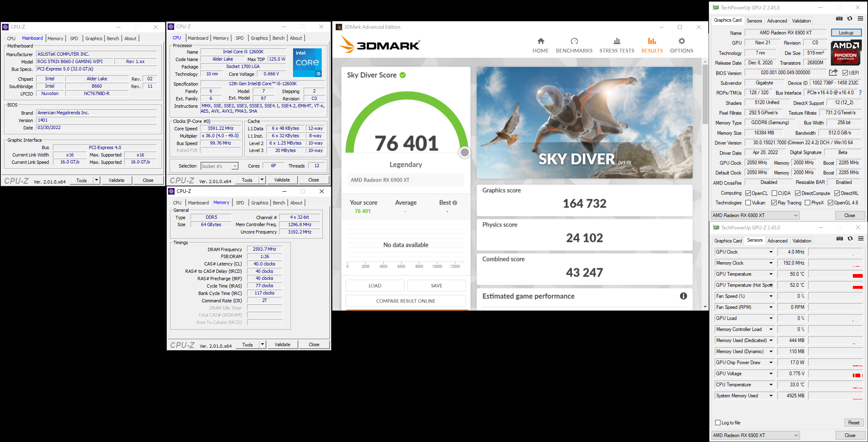The image size is (868, 442).
Task: Click the CPU-Z CPU window title icon
Action: coord(171,27)
